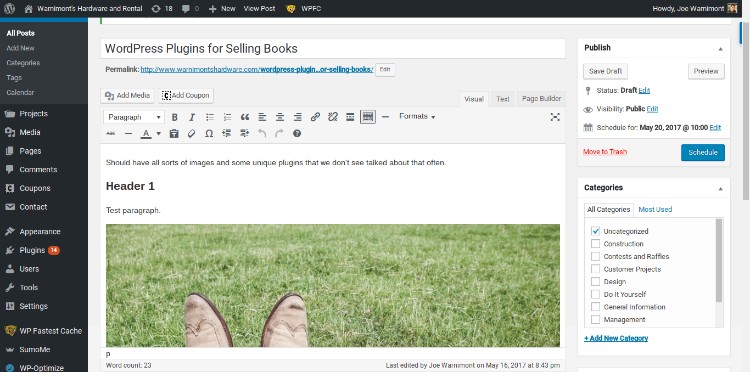Click the blue Schedule button
The image size is (750, 372).
[x=703, y=153]
